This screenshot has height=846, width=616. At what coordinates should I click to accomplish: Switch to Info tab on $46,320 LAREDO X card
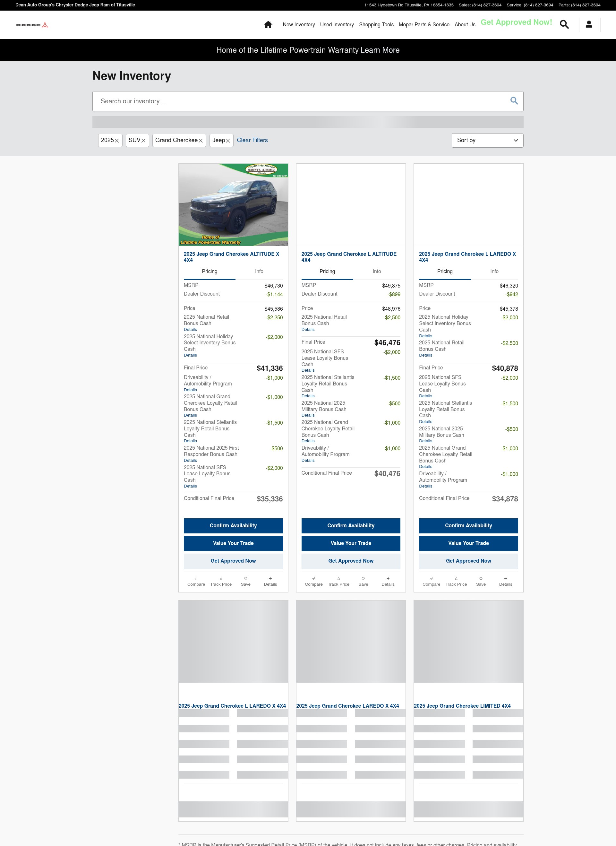494,272
